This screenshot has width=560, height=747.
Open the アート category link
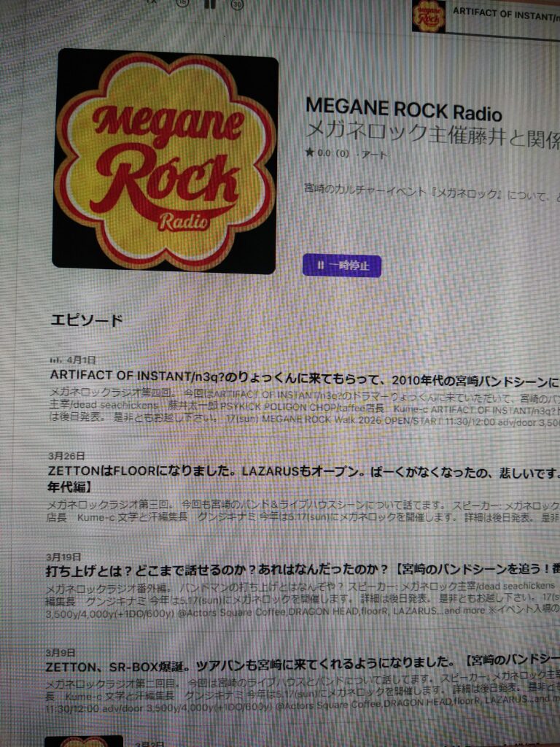(375, 155)
